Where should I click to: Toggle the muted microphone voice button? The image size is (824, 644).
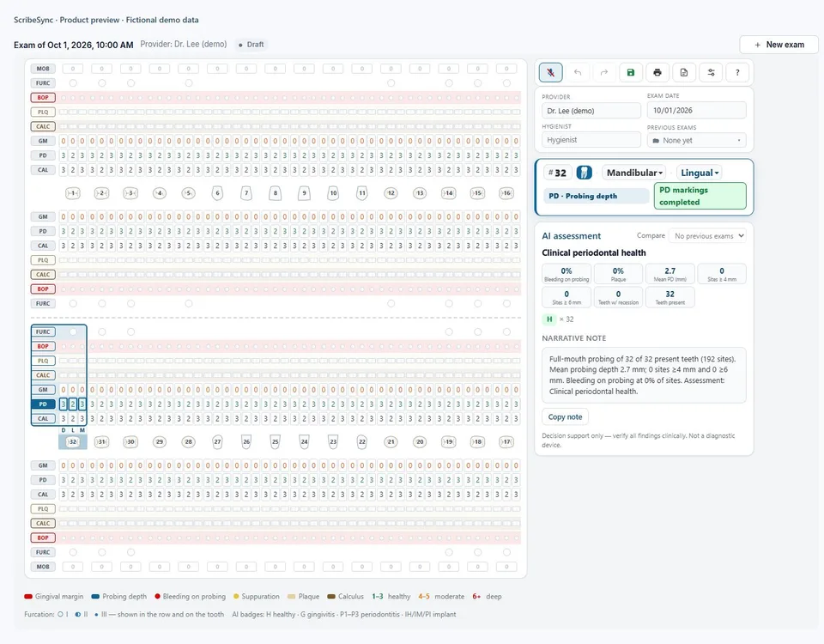550,72
